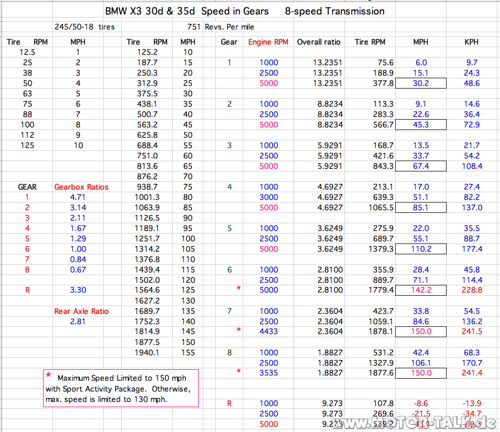This screenshot has height=432, width=500.
Task: Click the rear axle value "2.81"
Action: [78, 322]
